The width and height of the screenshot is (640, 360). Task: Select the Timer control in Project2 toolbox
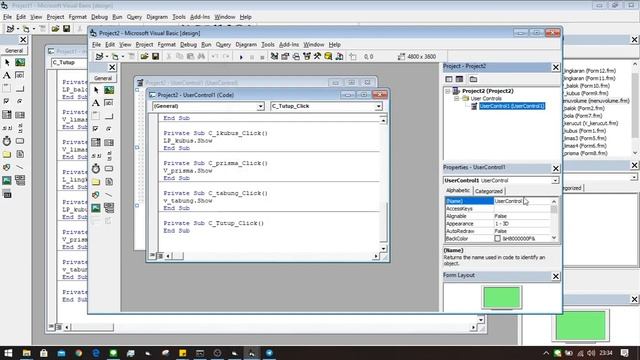click(96, 168)
